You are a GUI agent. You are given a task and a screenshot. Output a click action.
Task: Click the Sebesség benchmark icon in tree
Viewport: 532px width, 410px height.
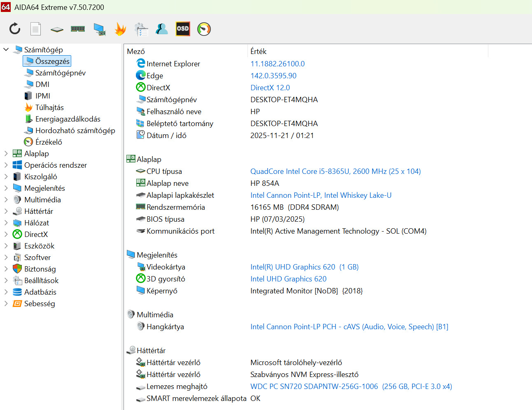[x=17, y=303]
